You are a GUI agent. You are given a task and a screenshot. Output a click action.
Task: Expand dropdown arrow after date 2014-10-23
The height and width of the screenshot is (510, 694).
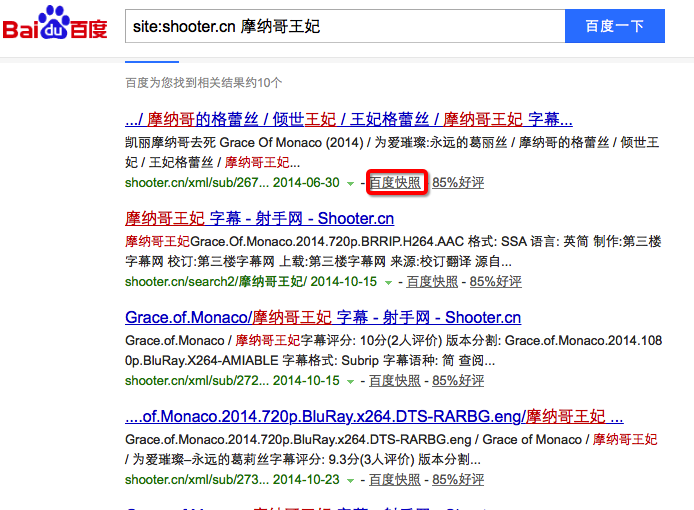(351, 480)
